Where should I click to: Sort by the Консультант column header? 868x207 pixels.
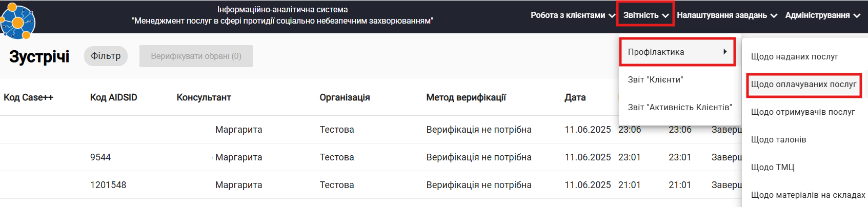coord(204,97)
